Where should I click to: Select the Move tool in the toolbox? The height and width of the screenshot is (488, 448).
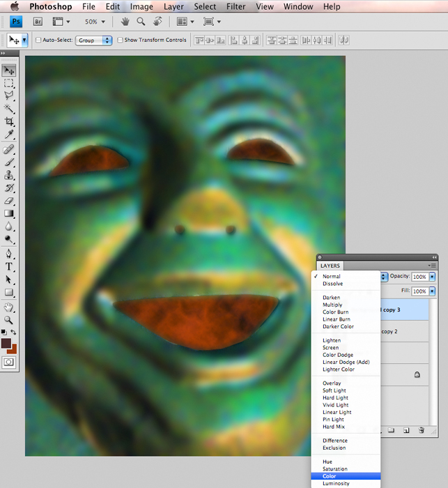pyautogui.click(x=9, y=70)
